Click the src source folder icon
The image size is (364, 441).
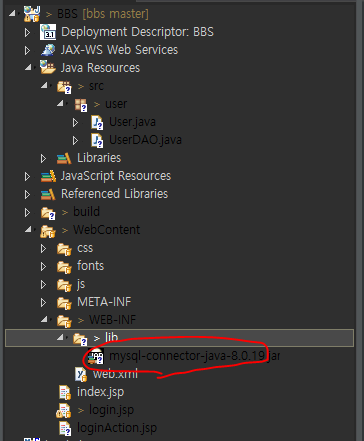64,87
